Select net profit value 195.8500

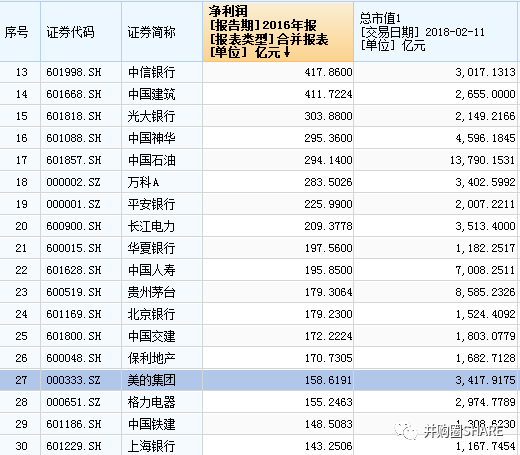pyautogui.click(x=278, y=270)
